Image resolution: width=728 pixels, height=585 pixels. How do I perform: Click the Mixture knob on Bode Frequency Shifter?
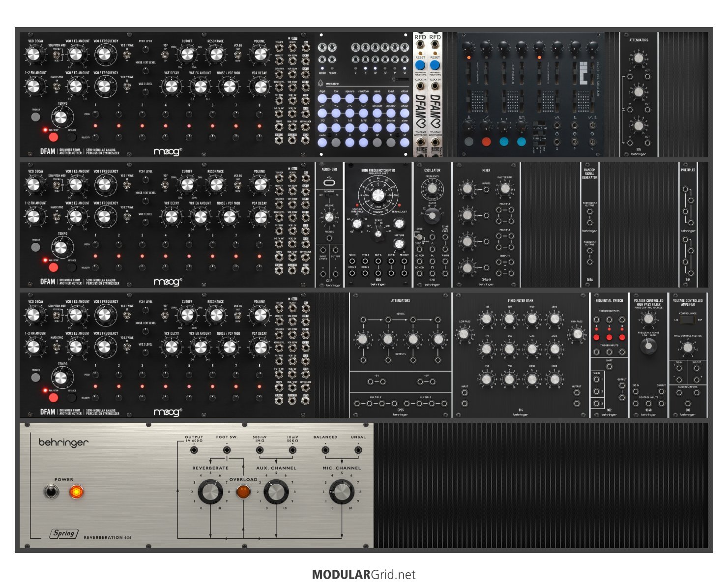[x=399, y=244]
